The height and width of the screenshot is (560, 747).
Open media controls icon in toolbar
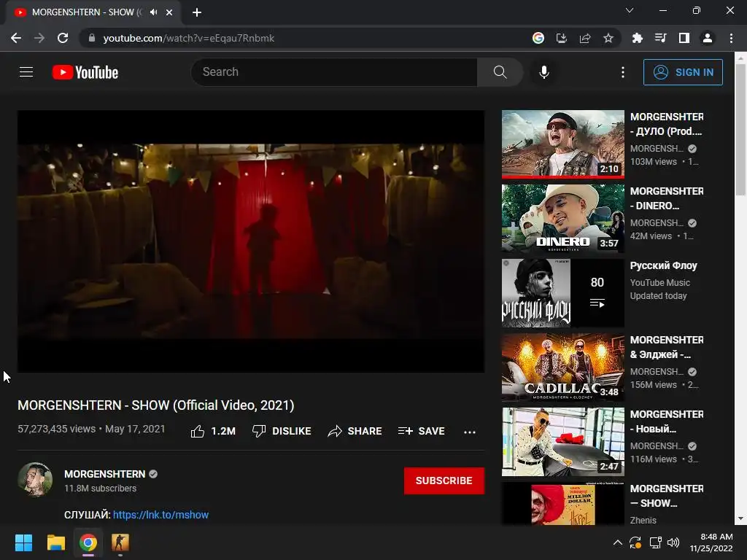[x=660, y=38]
